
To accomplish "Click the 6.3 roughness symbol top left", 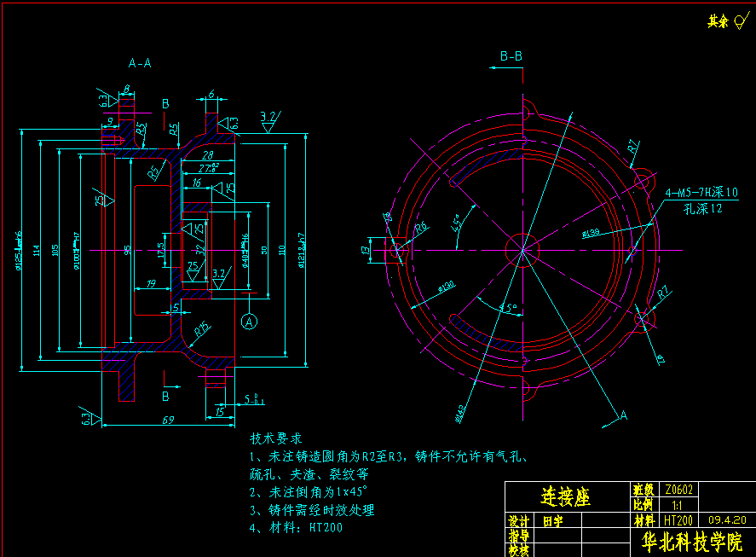I will (x=104, y=101).
